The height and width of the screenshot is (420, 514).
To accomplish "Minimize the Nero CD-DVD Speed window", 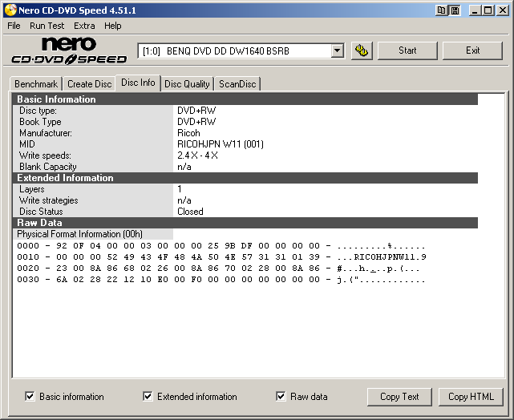I will (475, 10).
